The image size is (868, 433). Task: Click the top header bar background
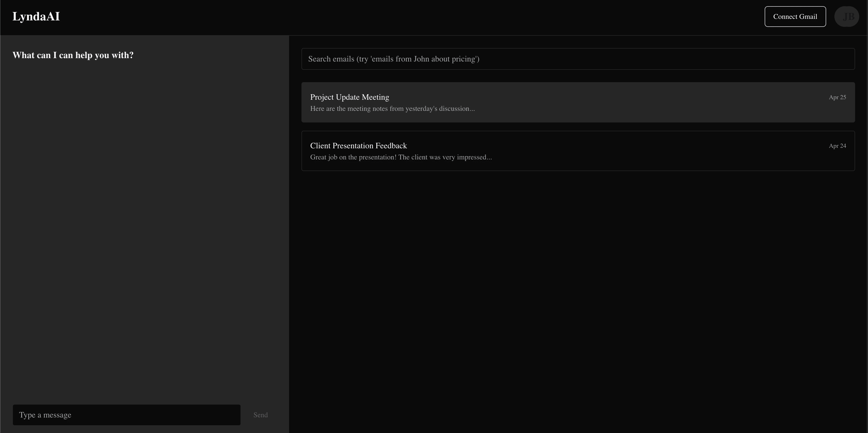point(404,17)
